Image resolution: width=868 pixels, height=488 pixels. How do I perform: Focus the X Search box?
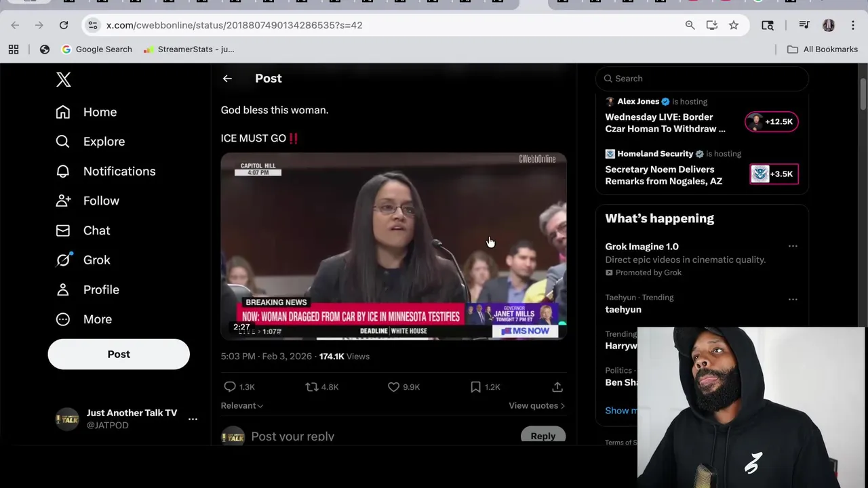(x=702, y=79)
